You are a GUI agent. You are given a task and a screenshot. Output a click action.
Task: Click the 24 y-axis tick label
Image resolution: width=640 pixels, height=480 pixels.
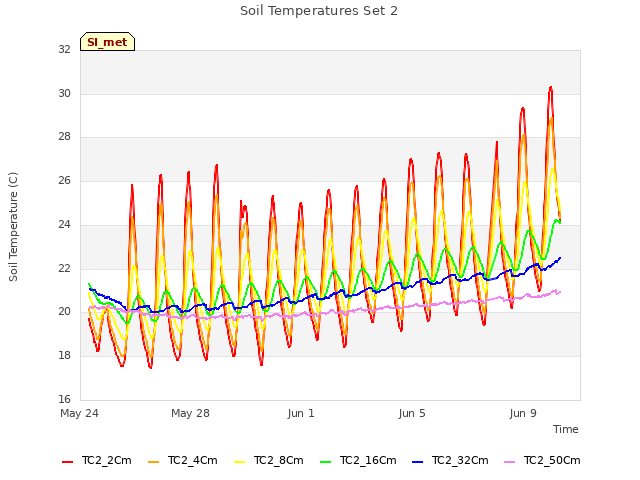(x=64, y=224)
